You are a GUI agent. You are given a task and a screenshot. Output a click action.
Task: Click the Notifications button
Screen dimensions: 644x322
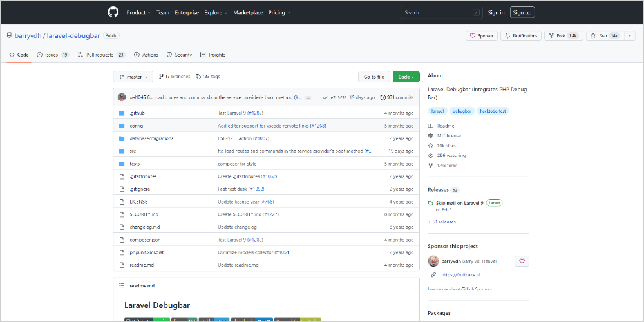(521, 35)
